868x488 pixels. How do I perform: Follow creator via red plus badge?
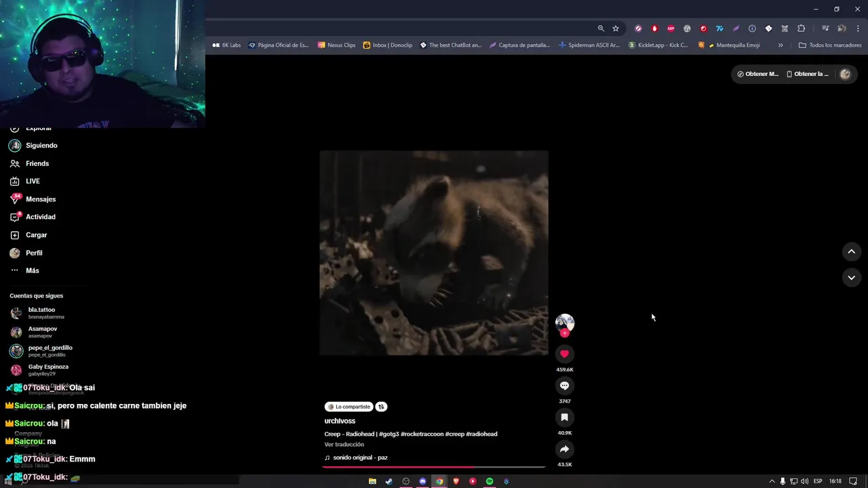tap(564, 333)
